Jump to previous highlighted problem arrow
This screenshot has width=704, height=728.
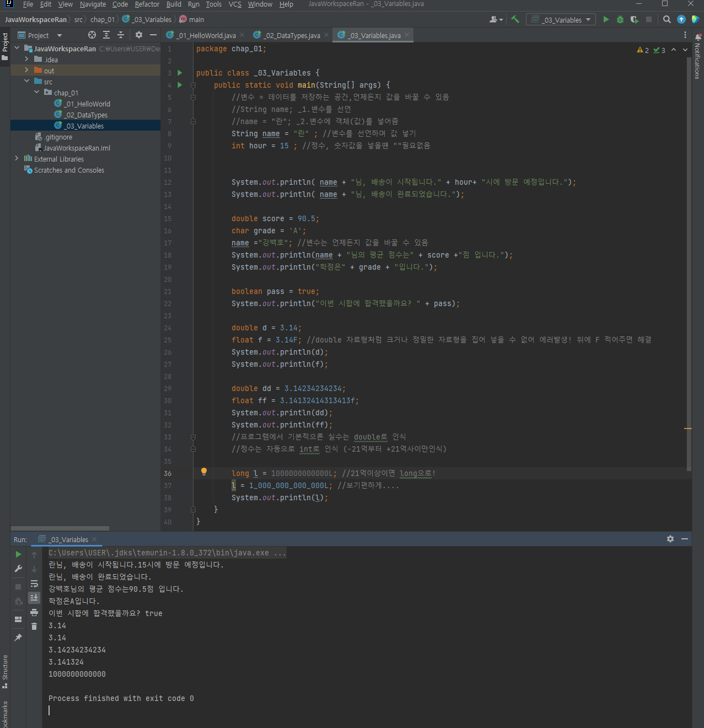click(674, 50)
